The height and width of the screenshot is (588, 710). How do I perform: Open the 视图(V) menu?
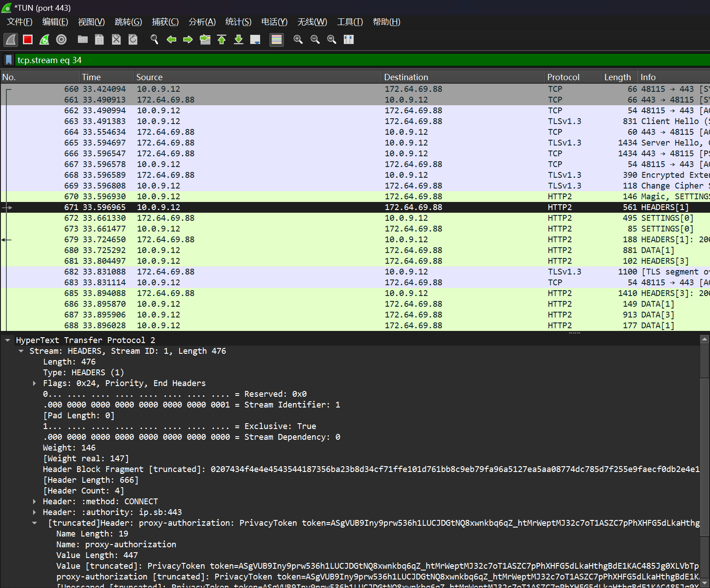[91, 22]
